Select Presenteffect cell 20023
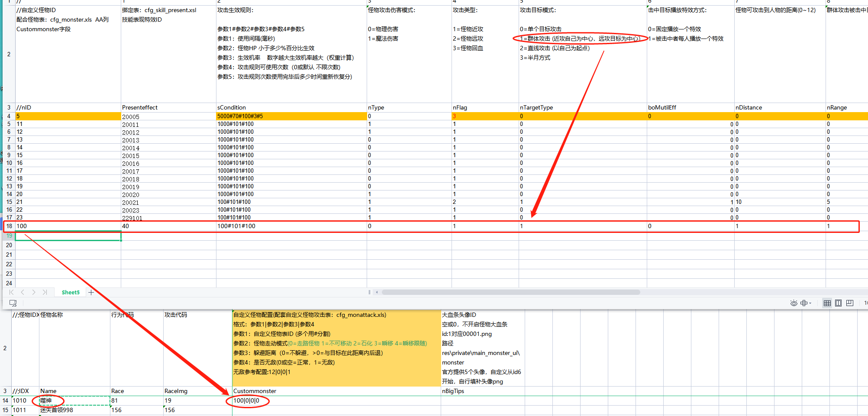This screenshot has height=416, width=868. tap(168, 210)
